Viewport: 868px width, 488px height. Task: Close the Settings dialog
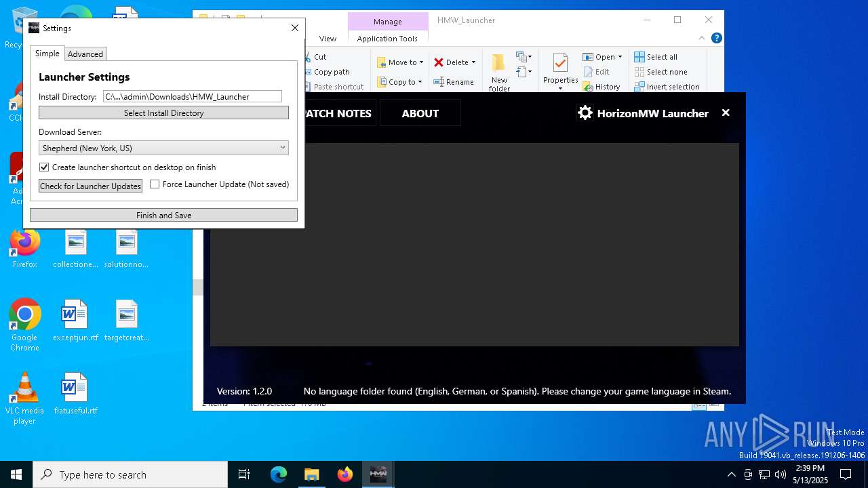click(x=294, y=28)
